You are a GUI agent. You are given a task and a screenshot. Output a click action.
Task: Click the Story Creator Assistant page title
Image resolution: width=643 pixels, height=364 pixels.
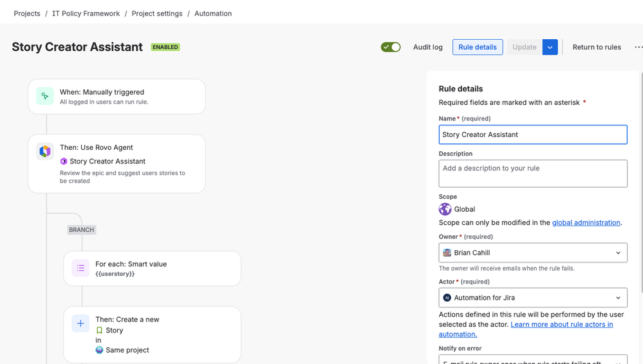tap(77, 47)
